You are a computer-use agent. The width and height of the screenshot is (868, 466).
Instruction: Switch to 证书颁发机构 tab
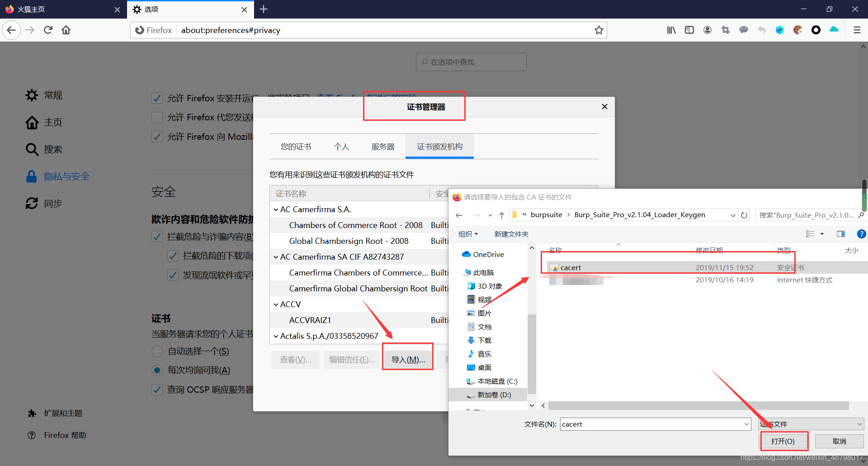tap(439, 147)
